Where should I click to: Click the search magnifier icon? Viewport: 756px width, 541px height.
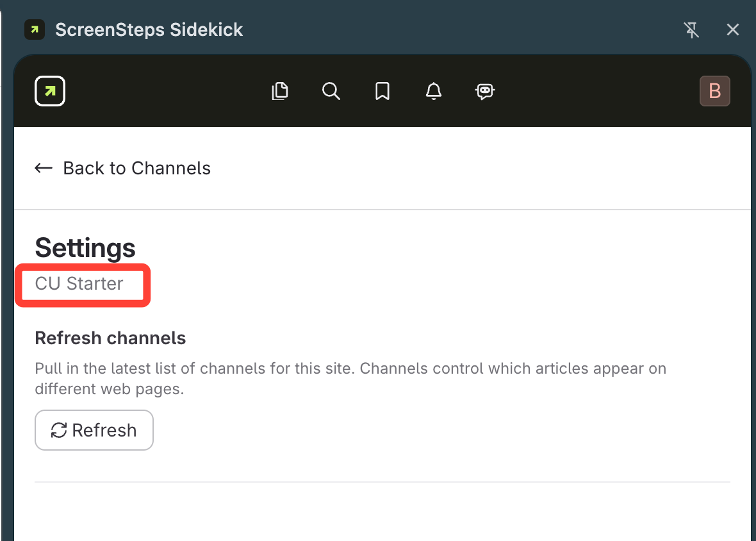coord(331,92)
